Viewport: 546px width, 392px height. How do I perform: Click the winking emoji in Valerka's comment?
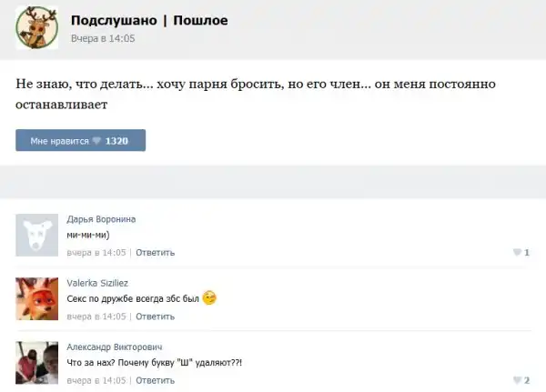coord(209,298)
